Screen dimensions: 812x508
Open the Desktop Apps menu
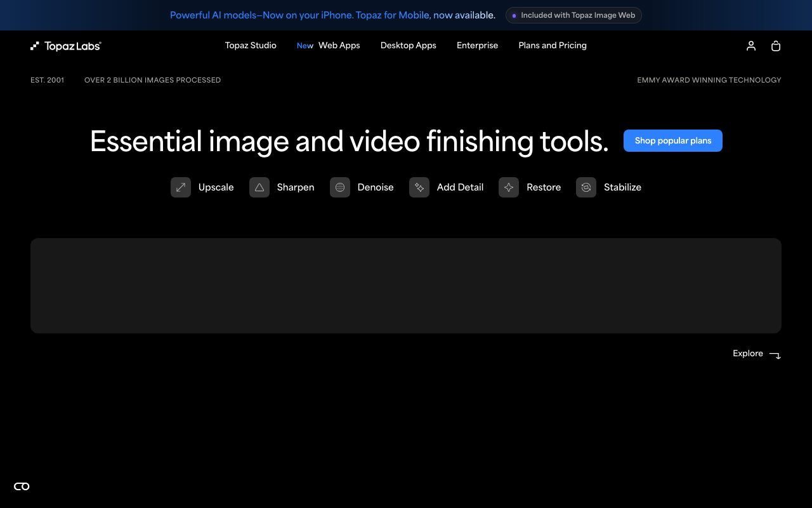[x=409, y=46]
